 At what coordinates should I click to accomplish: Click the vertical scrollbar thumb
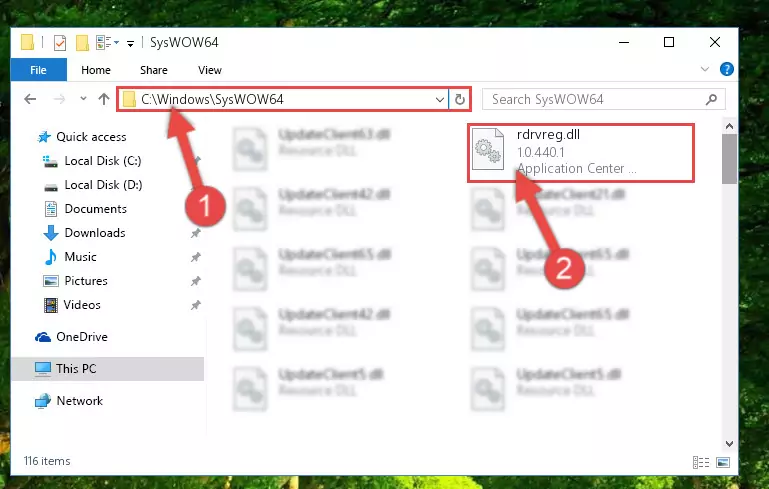pyautogui.click(x=729, y=159)
